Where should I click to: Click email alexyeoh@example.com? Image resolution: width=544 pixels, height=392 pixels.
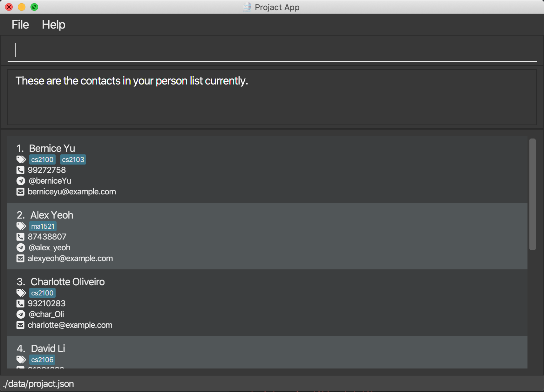pos(70,258)
